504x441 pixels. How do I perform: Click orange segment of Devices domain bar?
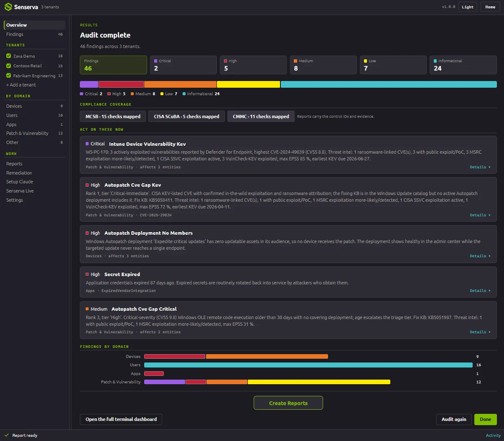[267, 357]
